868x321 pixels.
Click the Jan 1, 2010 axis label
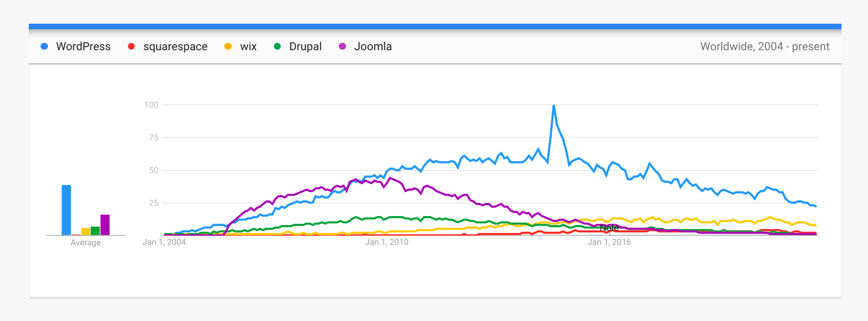pos(386,243)
